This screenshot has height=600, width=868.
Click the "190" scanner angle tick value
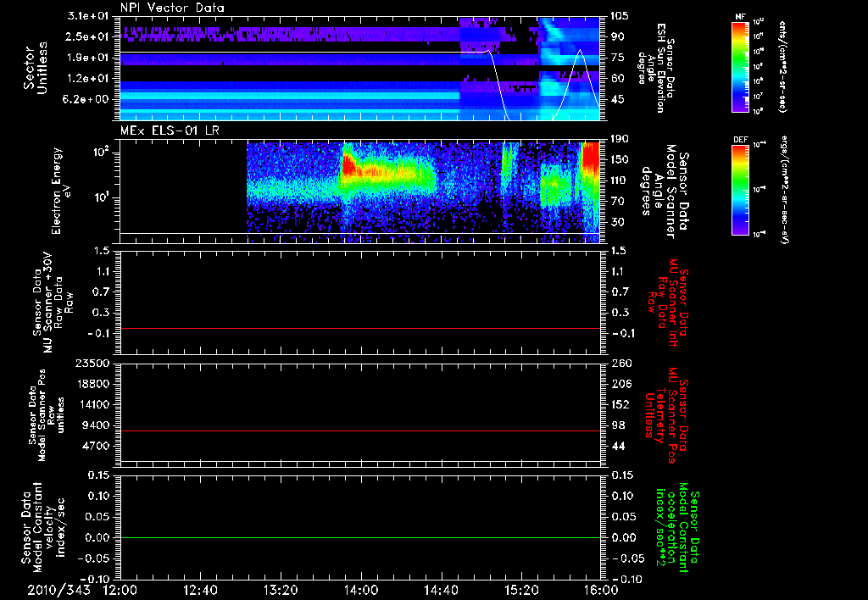tap(620, 139)
